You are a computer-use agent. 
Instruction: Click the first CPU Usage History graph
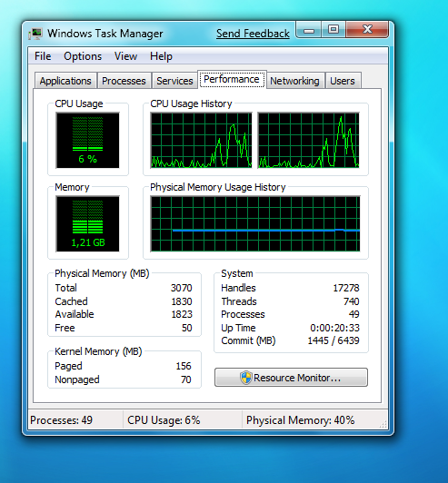pyautogui.click(x=201, y=141)
